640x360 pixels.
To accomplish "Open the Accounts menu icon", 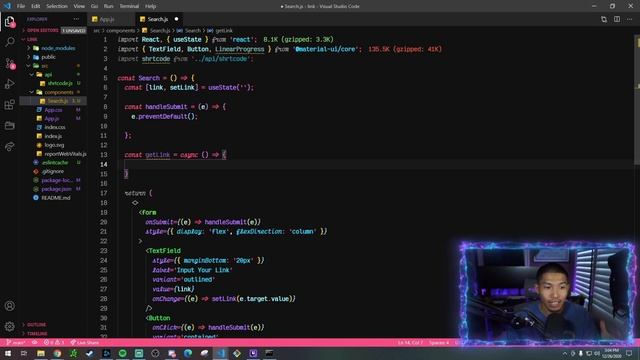I will pos(10,306).
